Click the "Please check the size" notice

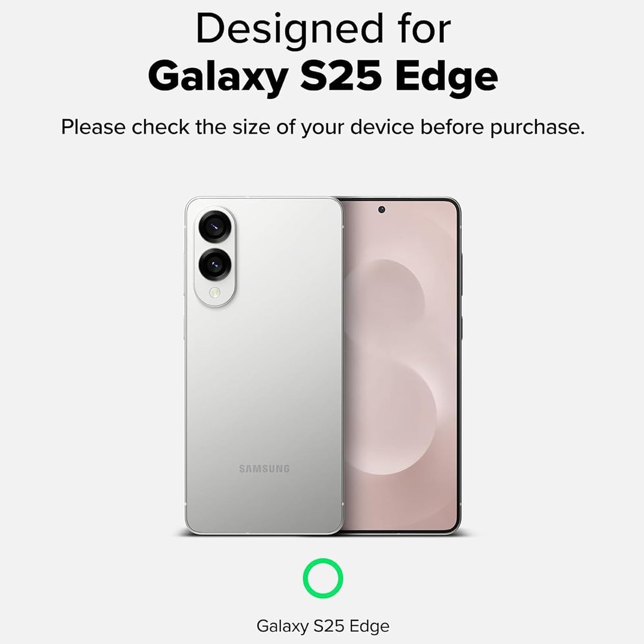[323, 127]
